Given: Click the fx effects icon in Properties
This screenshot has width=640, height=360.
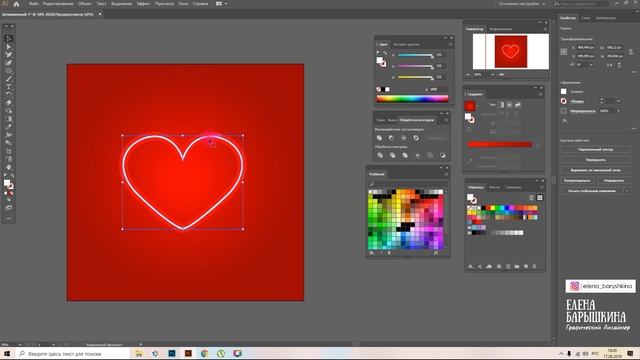Looking at the screenshot, I should click(x=565, y=121).
